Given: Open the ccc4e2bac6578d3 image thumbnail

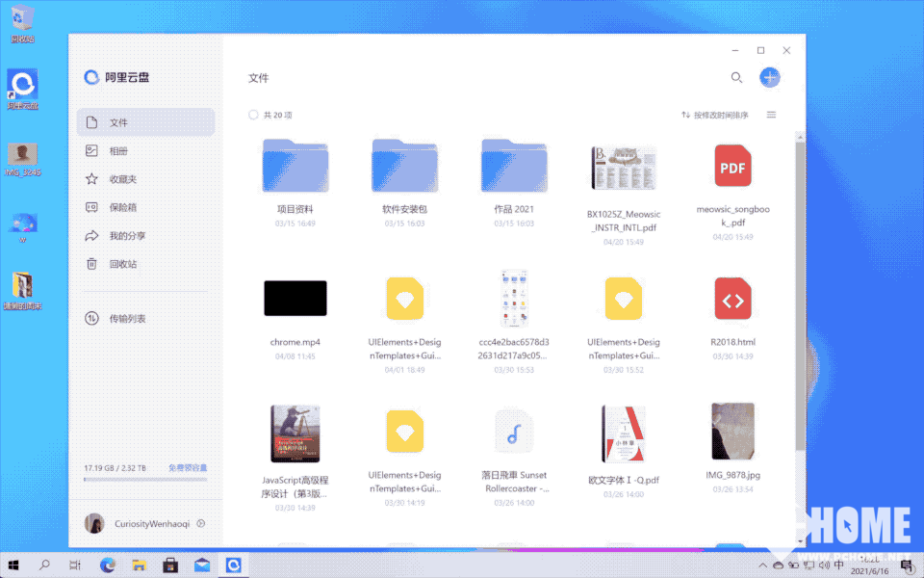Looking at the screenshot, I should tap(514, 299).
